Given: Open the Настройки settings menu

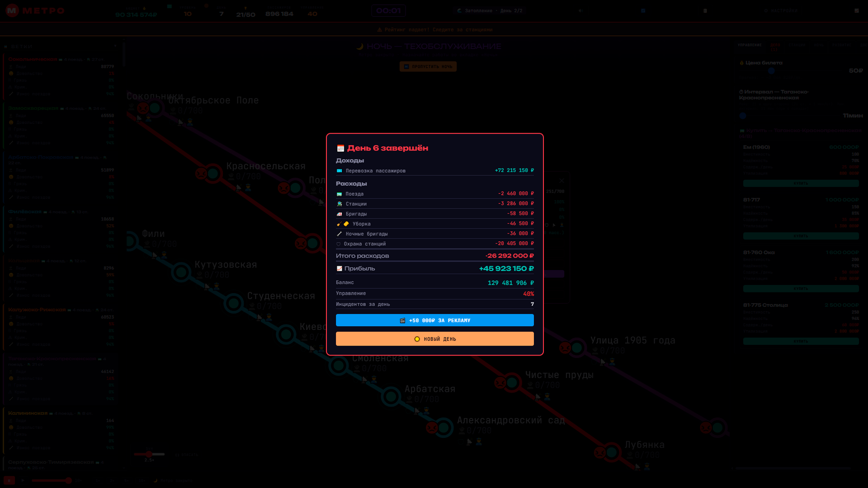Looking at the screenshot, I should pyautogui.click(x=781, y=11).
